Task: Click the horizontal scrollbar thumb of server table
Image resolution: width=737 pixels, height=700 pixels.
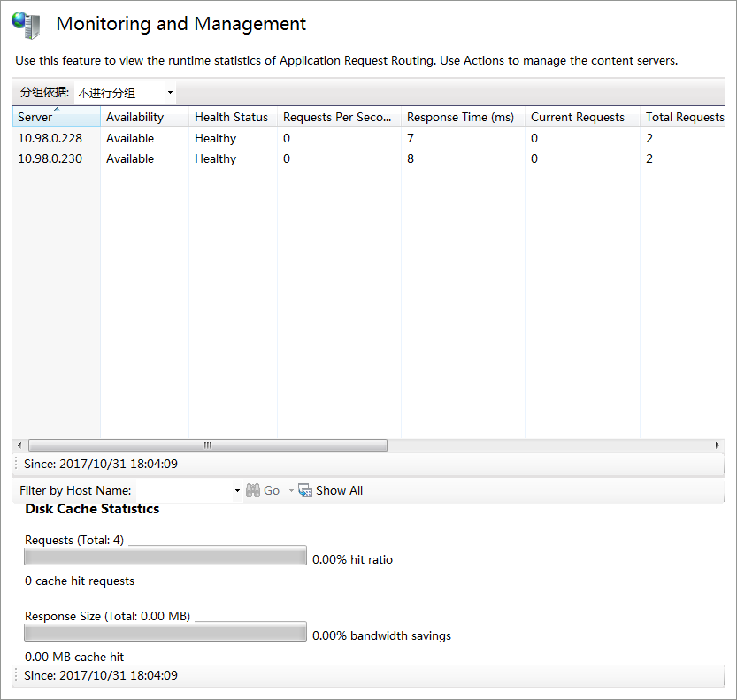Action: point(208,445)
